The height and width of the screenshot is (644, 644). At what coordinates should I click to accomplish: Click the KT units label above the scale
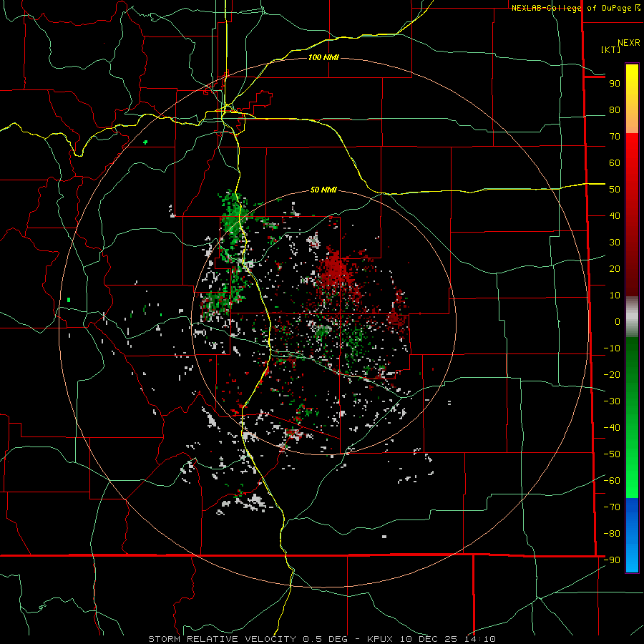tap(611, 49)
